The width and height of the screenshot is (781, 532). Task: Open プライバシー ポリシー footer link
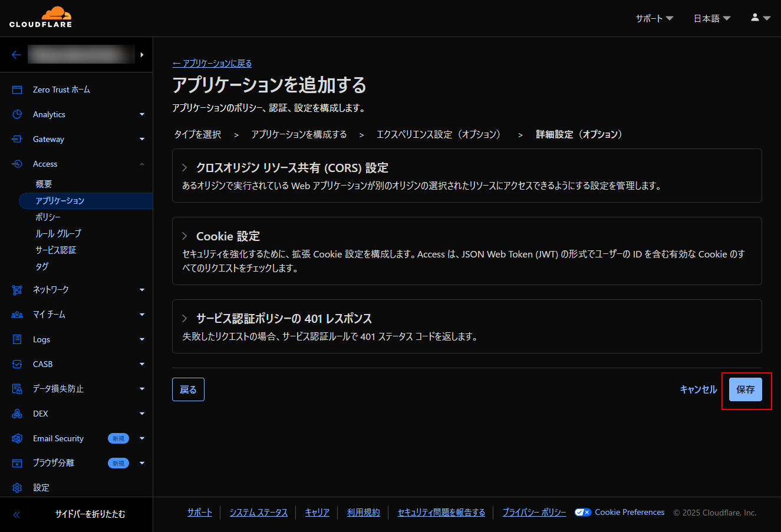click(x=534, y=513)
